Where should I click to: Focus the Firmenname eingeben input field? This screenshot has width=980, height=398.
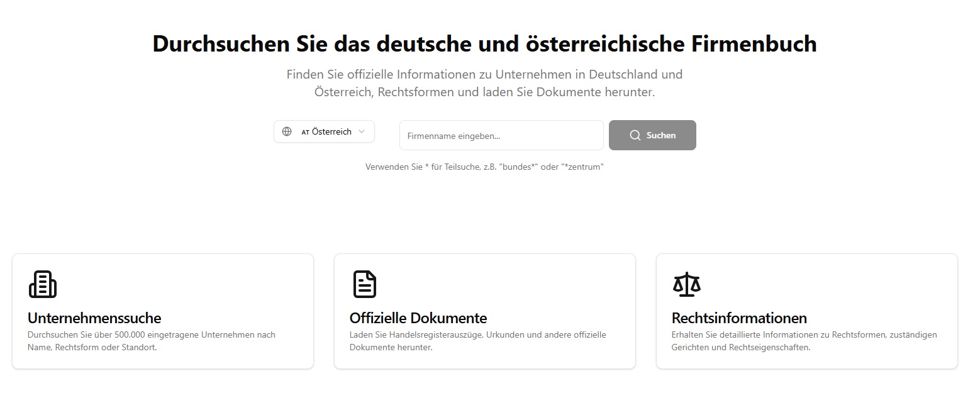[x=501, y=135]
